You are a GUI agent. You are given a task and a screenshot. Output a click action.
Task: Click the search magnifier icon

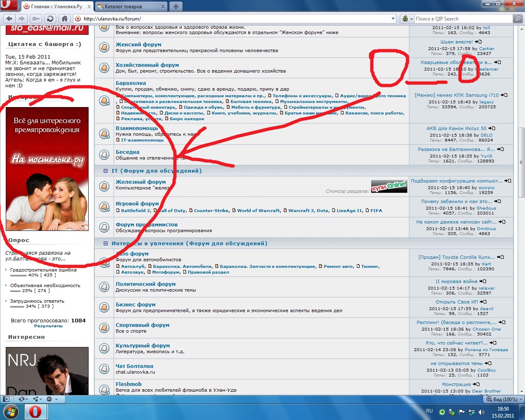pyautogui.click(x=518, y=18)
